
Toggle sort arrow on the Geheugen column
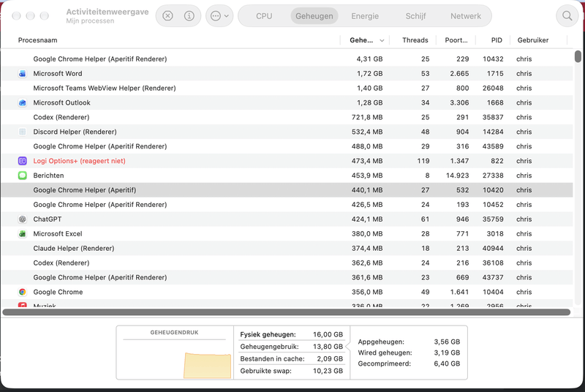(382, 40)
